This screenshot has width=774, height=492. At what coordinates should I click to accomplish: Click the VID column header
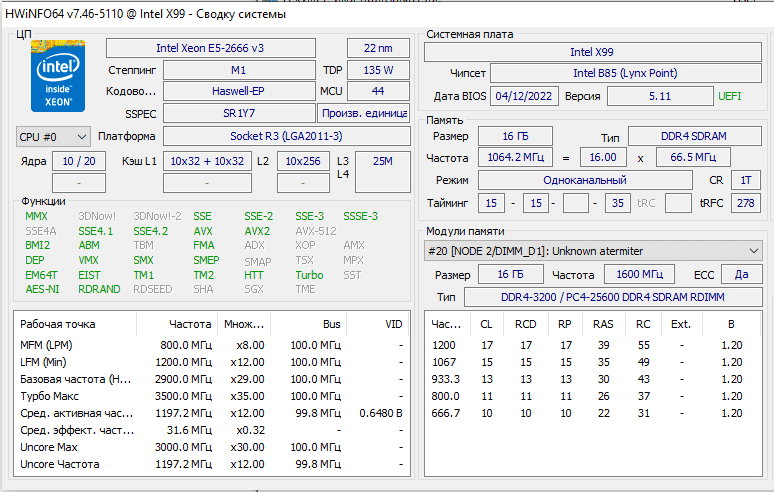(x=394, y=324)
